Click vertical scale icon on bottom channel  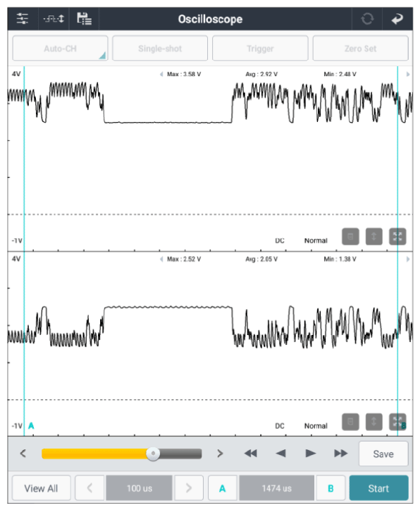pyautogui.click(x=374, y=422)
